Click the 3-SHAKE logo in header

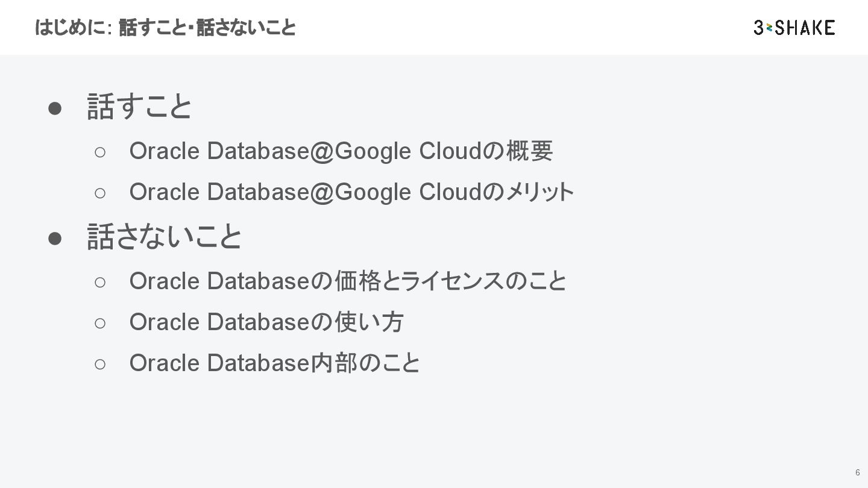pos(794,27)
